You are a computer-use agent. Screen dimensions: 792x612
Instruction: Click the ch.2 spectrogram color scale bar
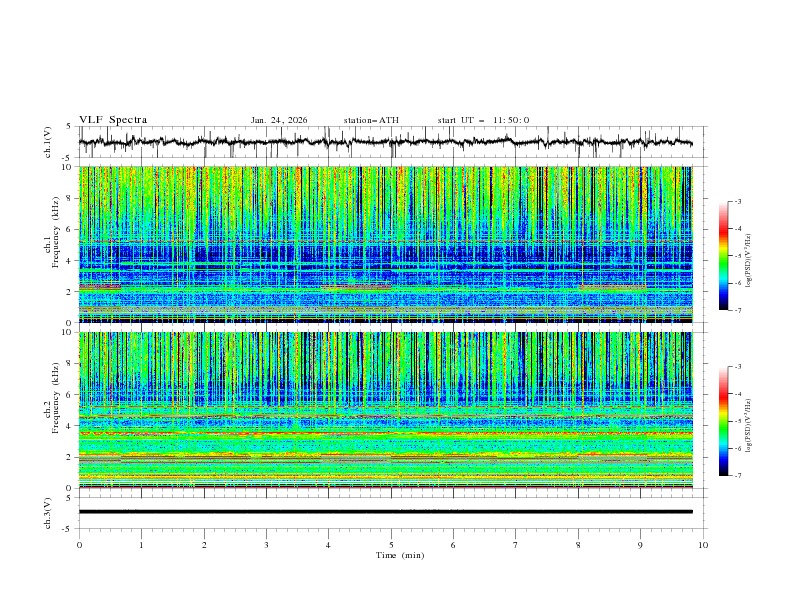click(x=723, y=421)
